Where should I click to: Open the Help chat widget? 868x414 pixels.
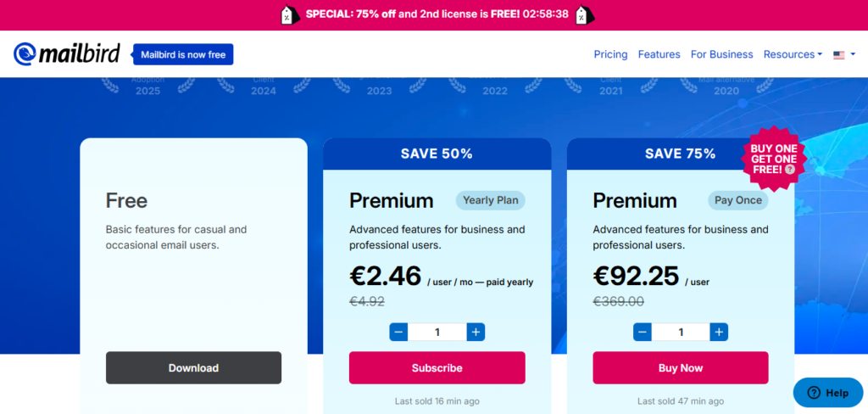828,393
